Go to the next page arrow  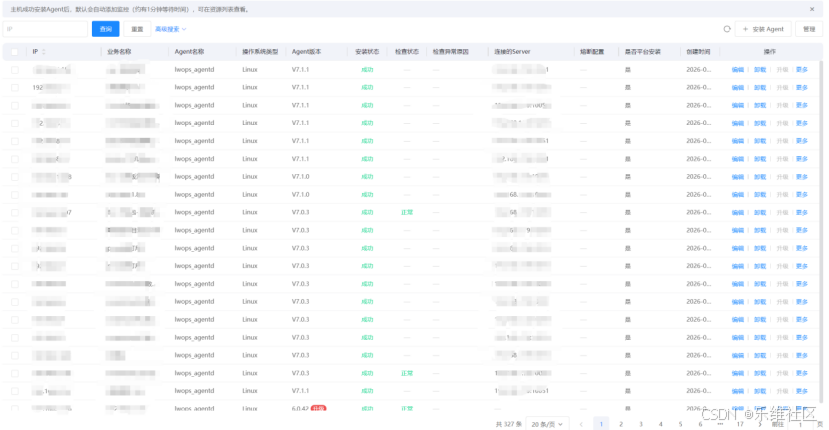coord(760,424)
